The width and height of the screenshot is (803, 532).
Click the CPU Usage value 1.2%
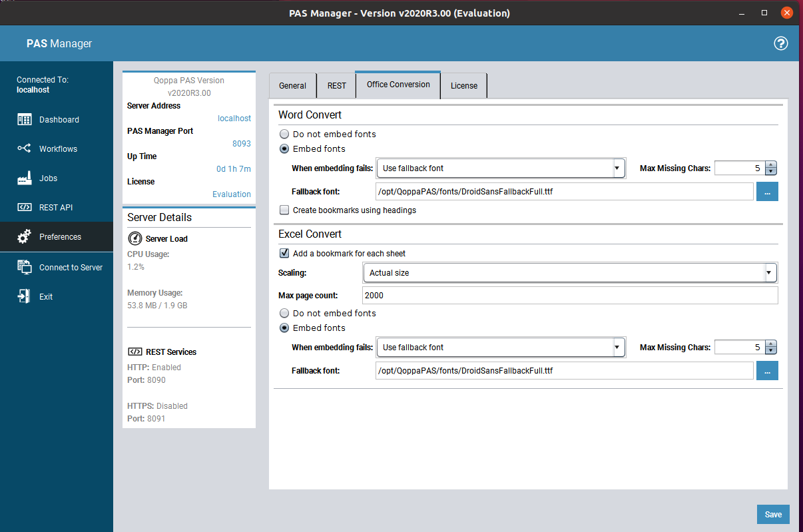pos(136,266)
